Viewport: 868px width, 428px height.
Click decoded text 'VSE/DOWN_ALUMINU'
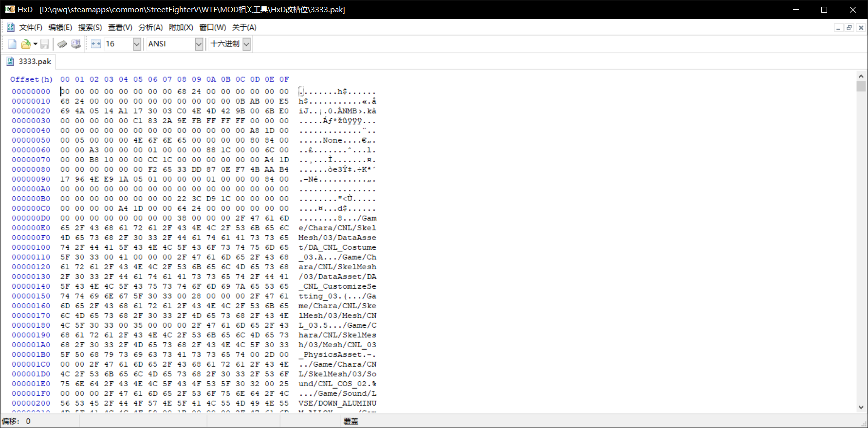click(337, 403)
